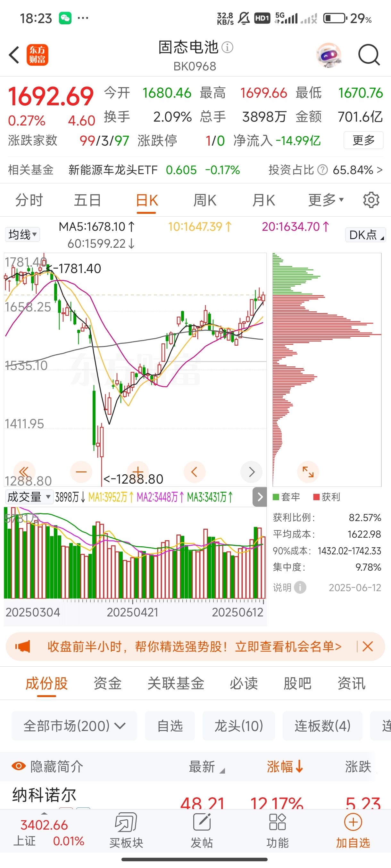Zoom in chart with plus button
This screenshot has height=868, width=391.
click(x=137, y=472)
